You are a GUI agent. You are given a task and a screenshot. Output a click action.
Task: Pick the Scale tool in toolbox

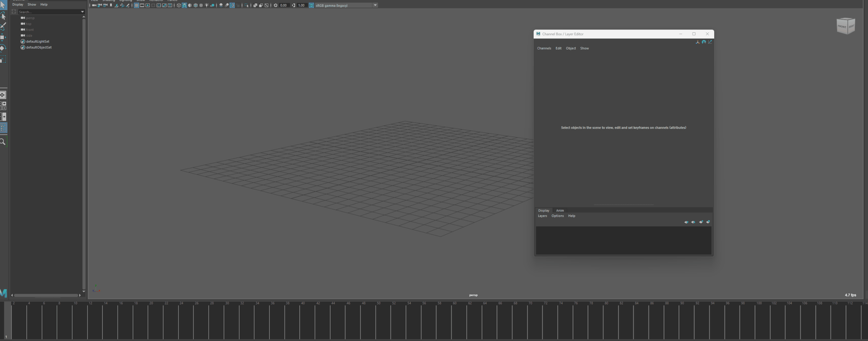point(3,59)
